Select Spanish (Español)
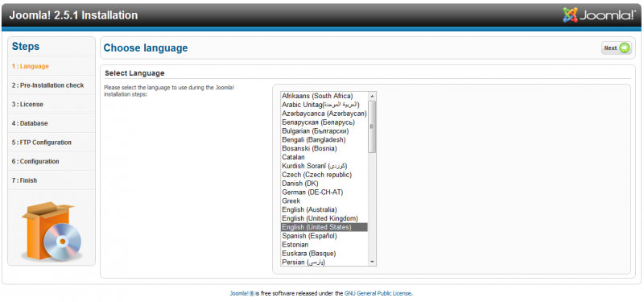Image resolution: width=644 pixels, height=302 pixels. point(324,236)
